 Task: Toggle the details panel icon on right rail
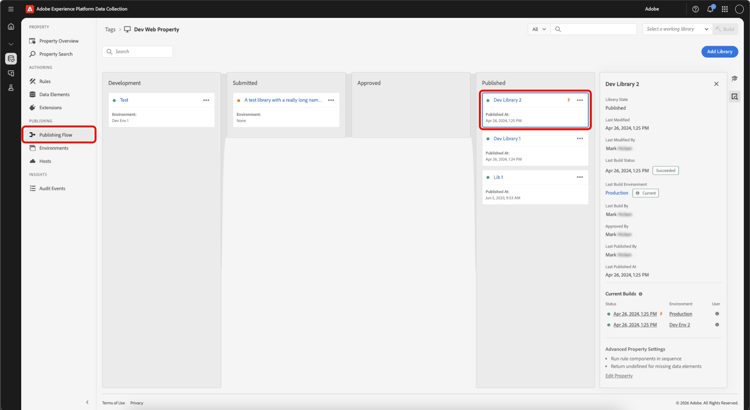coord(735,97)
